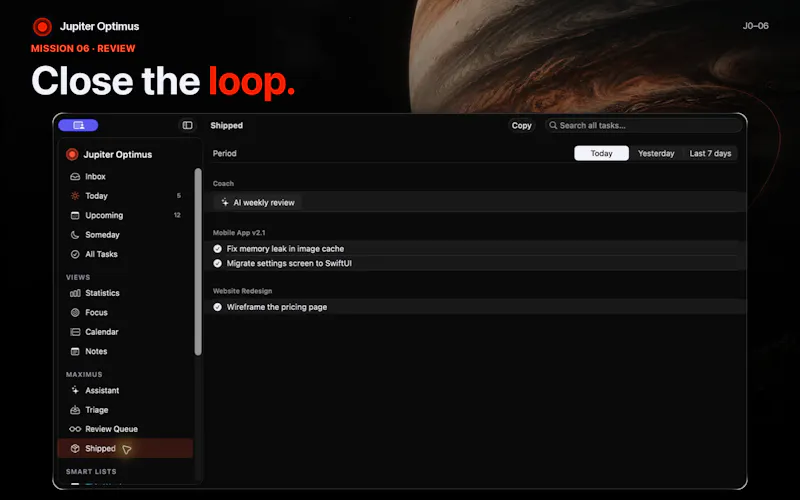The height and width of the screenshot is (500, 800).
Task: Click the MAXIMUS section header
Action: click(84, 374)
